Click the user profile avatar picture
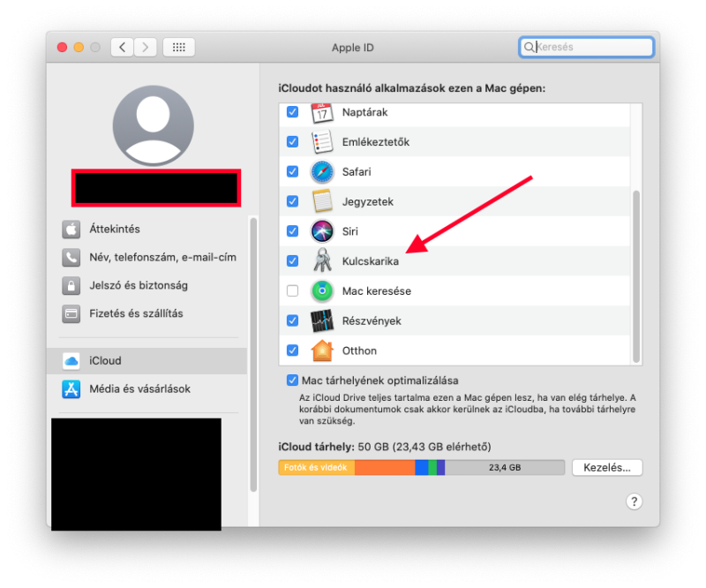Image resolution: width=706 pixels, height=588 pixels. tap(153, 125)
